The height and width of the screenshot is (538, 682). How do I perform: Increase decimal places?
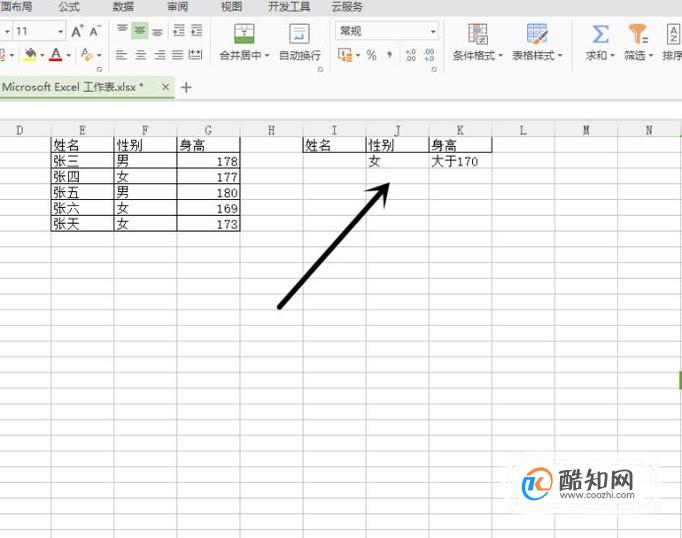411,55
